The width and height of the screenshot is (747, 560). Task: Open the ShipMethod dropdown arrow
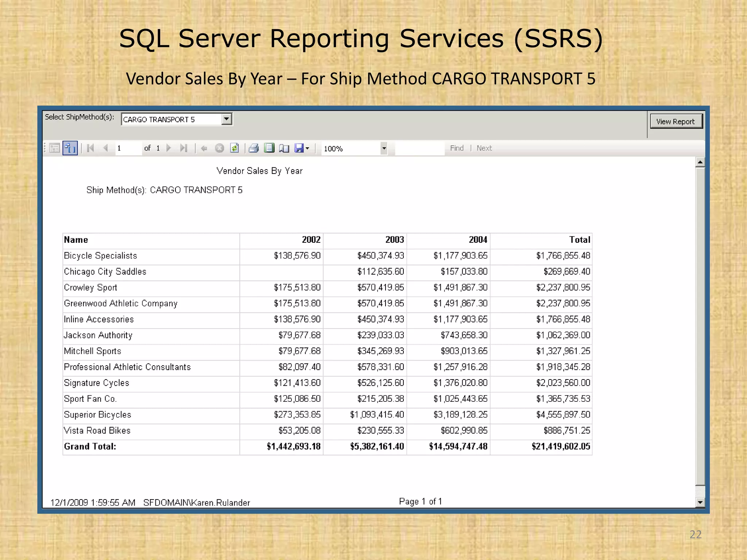point(227,119)
